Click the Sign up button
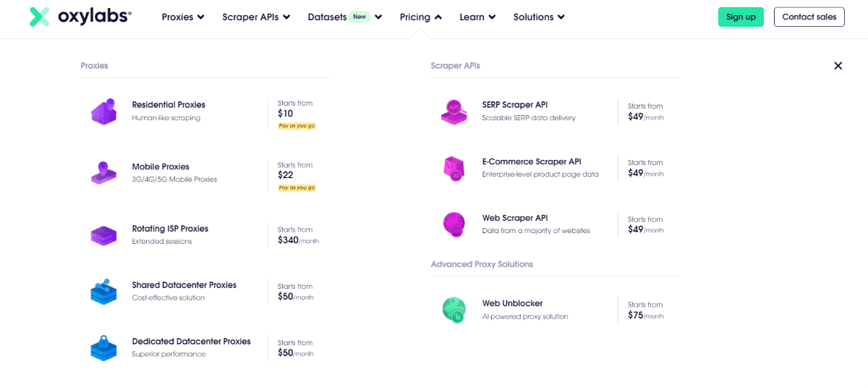 741,17
